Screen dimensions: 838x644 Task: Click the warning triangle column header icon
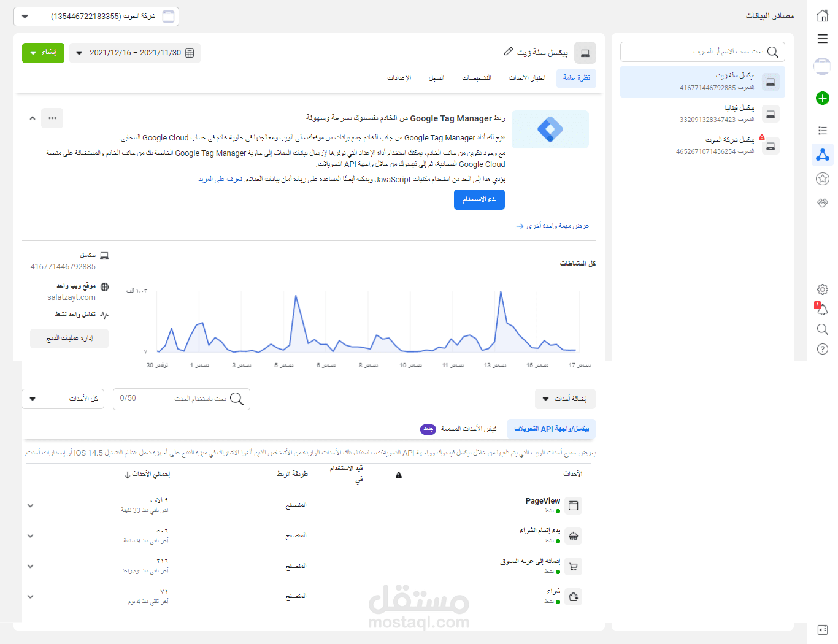coord(399,475)
